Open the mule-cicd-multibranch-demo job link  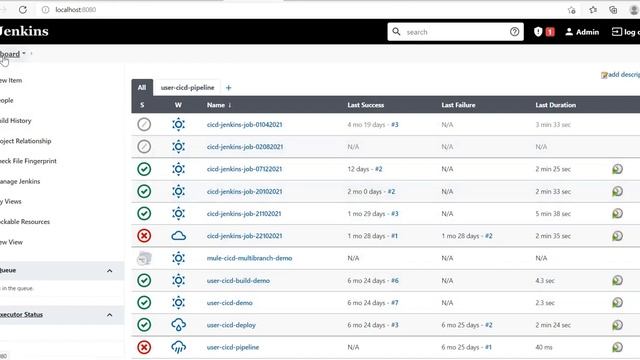[x=249, y=258]
